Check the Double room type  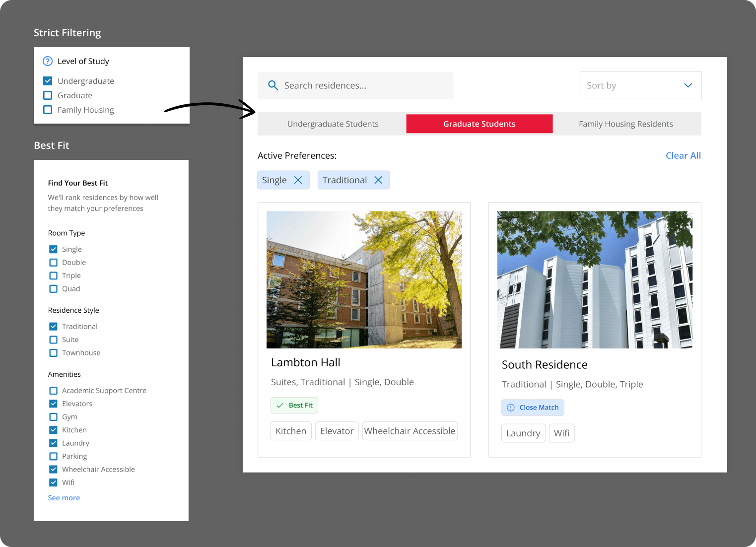tap(53, 263)
